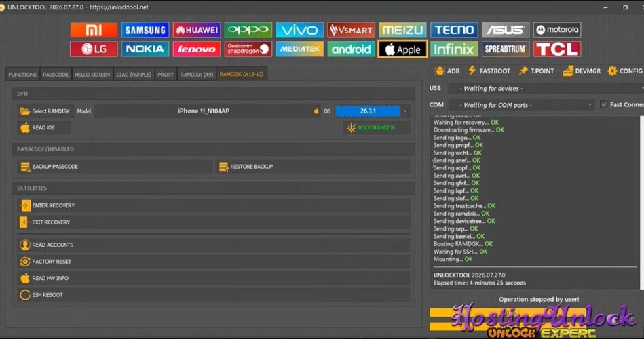Click the Elapsed time log line
The image size is (644, 339).
(x=479, y=283)
